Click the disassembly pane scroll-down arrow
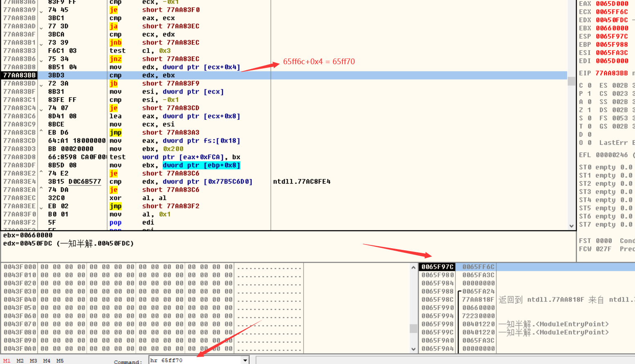The width and height of the screenshot is (635, 364). (x=572, y=226)
